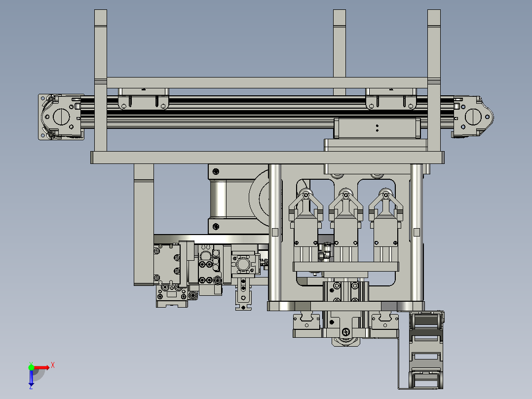Screen dimensions: 532x399
Task: Select the upper horizontal crossbeam above the rail
Action: 267,82
